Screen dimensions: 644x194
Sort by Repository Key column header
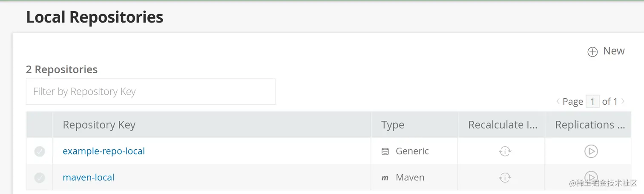coord(99,125)
